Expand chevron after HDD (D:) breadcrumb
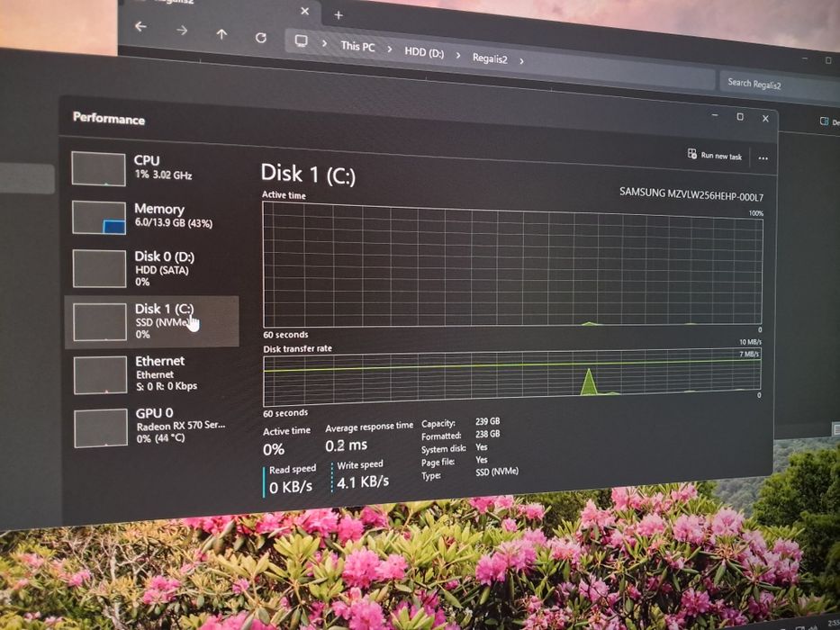Image resolution: width=840 pixels, height=630 pixels. click(458, 55)
